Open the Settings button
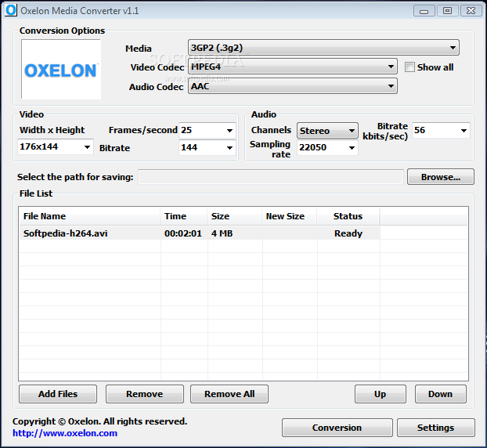Viewport: 487px width, 448px height. pyautogui.click(x=436, y=428)
